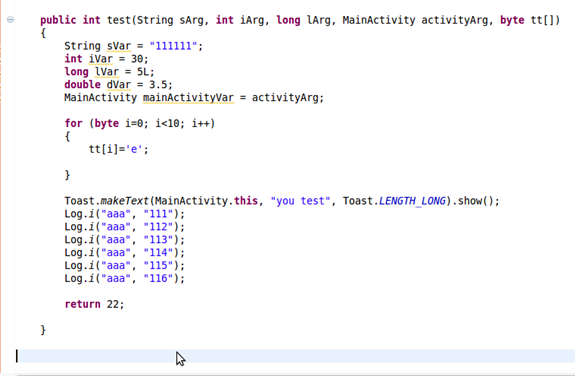Screen dimensions: 575x376
Task: Click the "you test" string literal
Action: (x=300, y=201)
